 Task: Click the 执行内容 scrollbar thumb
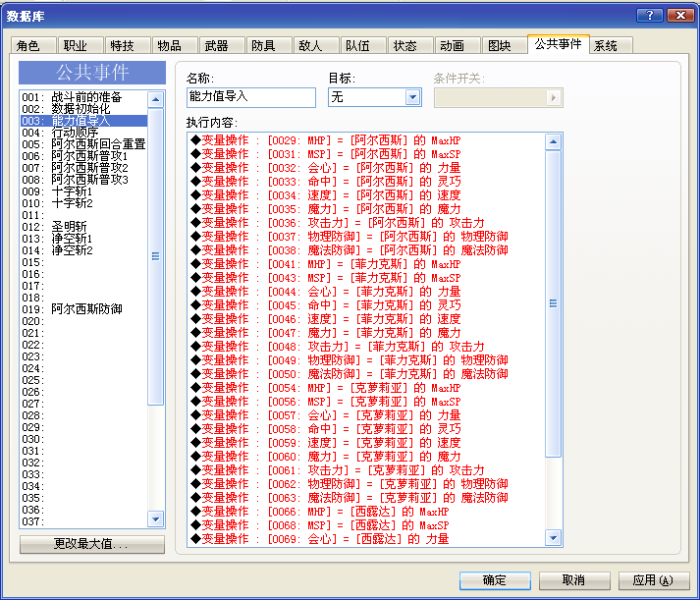coord(553,303)
